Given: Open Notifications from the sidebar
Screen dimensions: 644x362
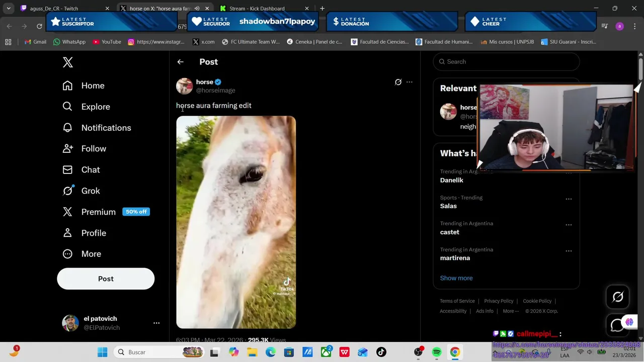Looking at the screenshot, I should [x=97, y=128].
